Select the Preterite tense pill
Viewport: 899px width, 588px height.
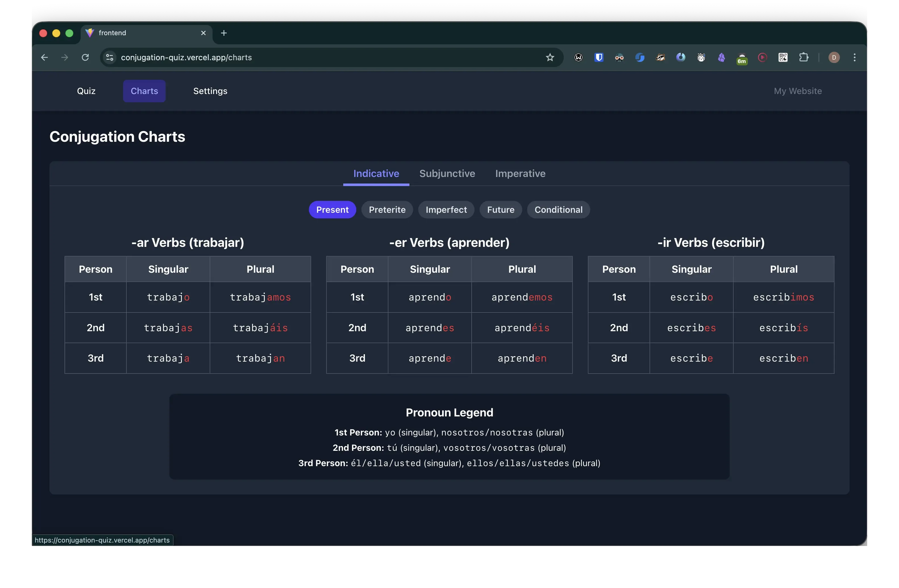387,210
